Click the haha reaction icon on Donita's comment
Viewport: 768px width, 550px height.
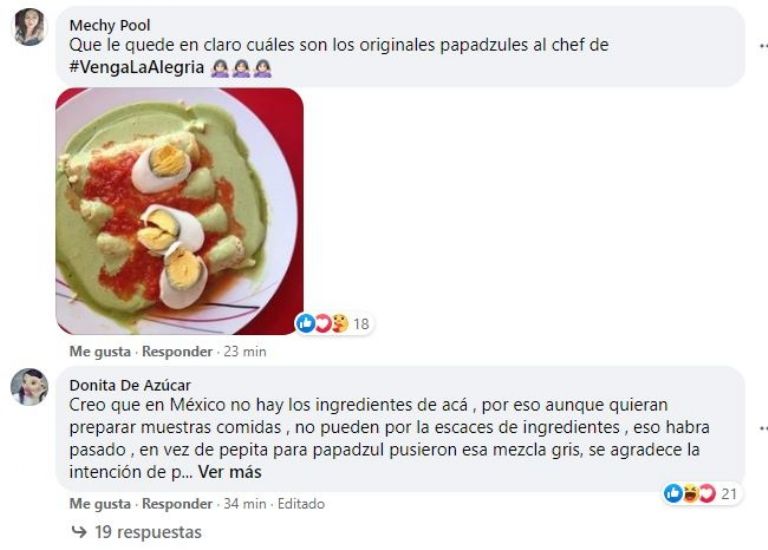(x=690, y=493)
